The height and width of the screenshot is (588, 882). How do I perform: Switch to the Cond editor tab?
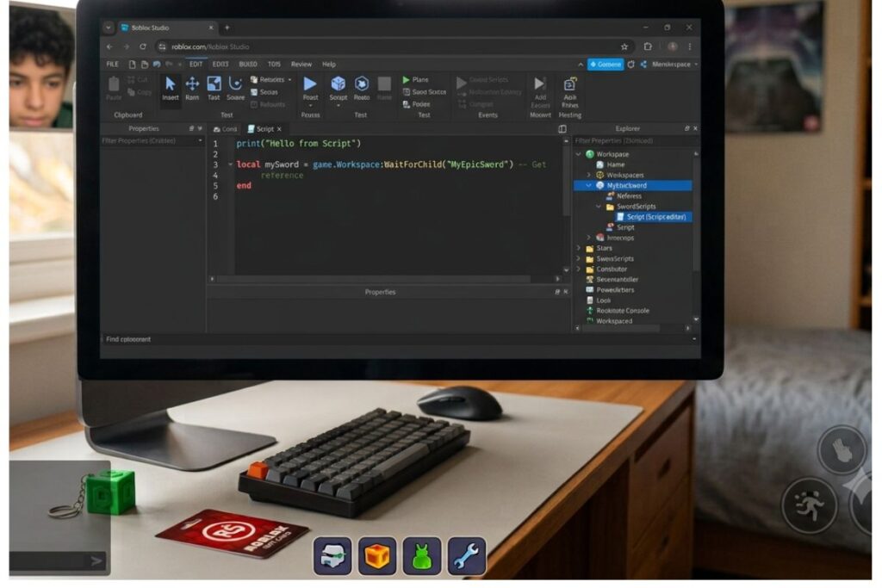[x=225, y=129]
